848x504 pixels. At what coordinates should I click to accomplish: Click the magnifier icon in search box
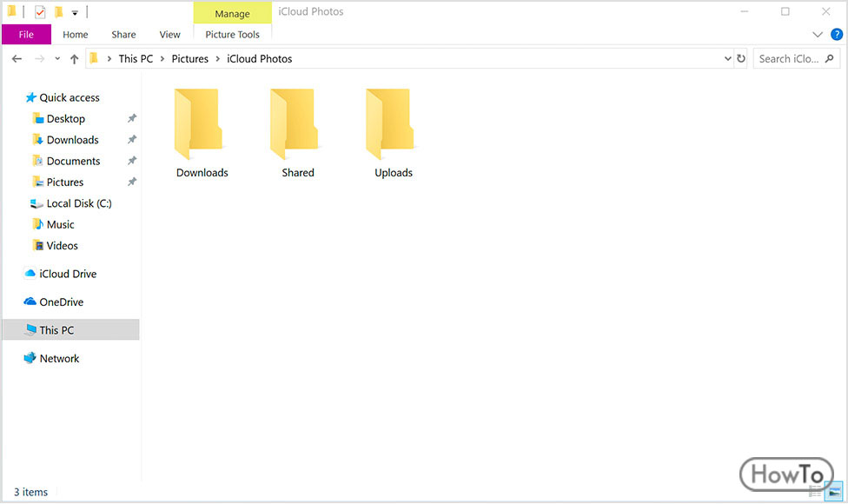(x=830, y=58)
